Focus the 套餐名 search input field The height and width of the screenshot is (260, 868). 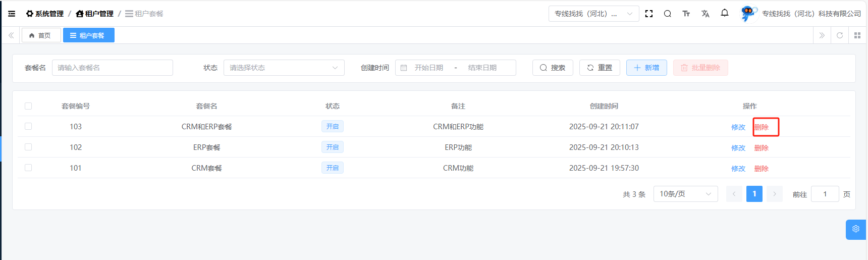pyautogui.click(x=112, y=68)
